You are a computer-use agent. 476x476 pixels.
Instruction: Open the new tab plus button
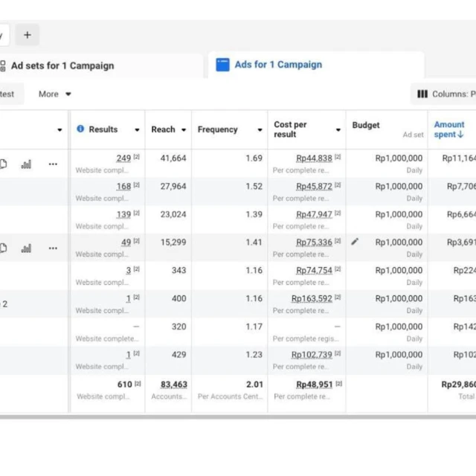point(28,35)
